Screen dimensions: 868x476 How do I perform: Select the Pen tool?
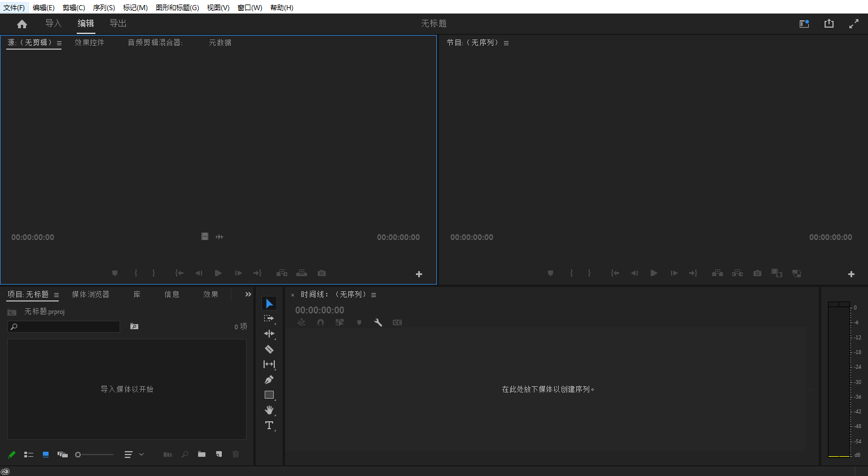coord(269,379)
